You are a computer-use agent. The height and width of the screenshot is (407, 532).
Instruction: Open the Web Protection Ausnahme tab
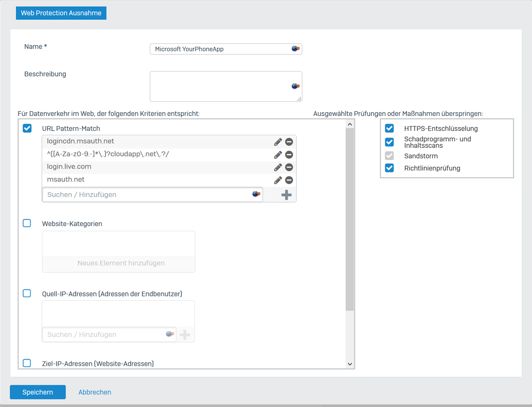pos(61,13)
